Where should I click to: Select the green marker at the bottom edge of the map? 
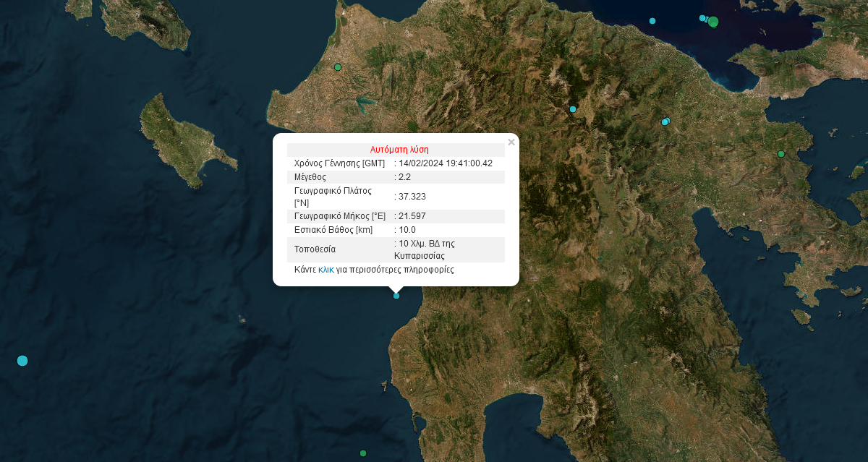[x=363, y=453]
